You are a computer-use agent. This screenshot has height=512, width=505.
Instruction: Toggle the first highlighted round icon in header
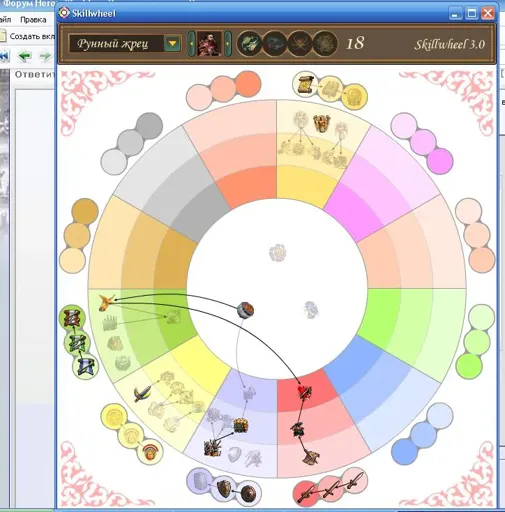pyautogui.click(x=249, y=43)
